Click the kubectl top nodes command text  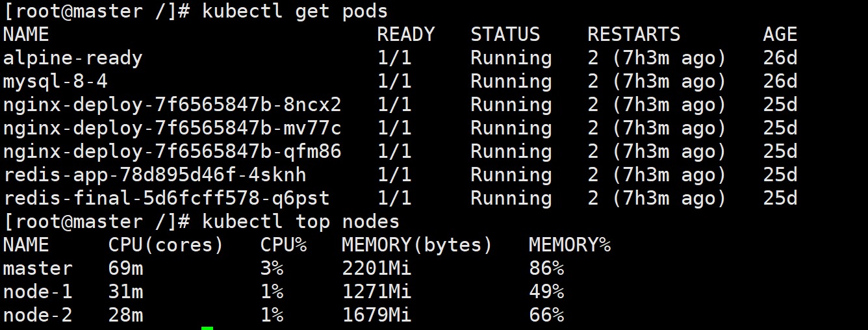(x=301, y=222)
